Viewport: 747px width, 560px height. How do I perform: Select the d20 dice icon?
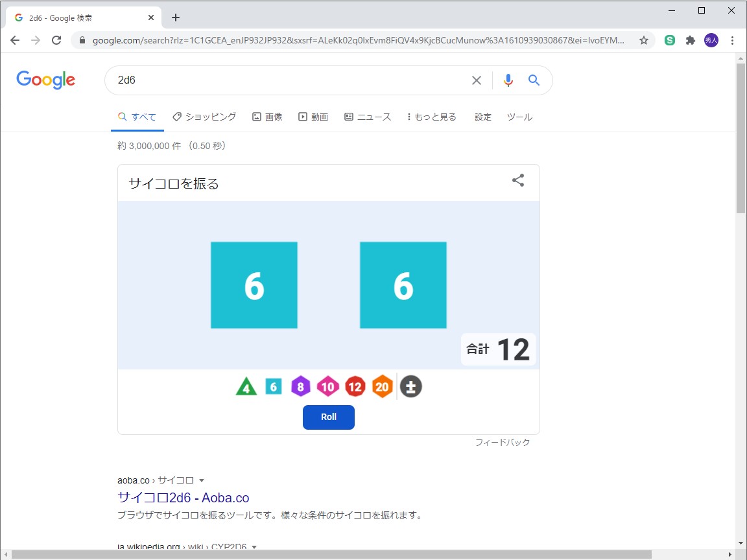[x=382, y=386]
